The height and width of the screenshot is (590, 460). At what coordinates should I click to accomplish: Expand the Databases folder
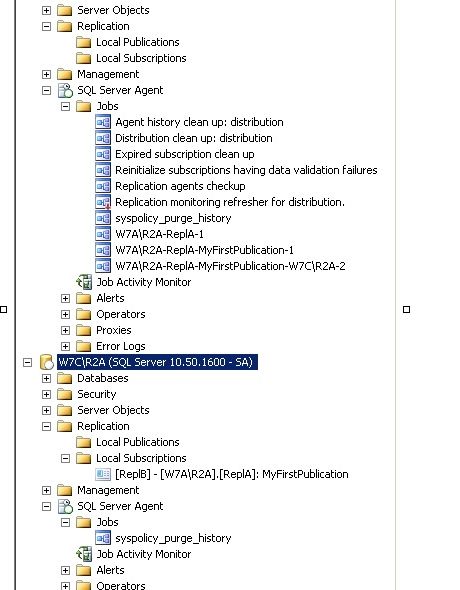[46, 378]
